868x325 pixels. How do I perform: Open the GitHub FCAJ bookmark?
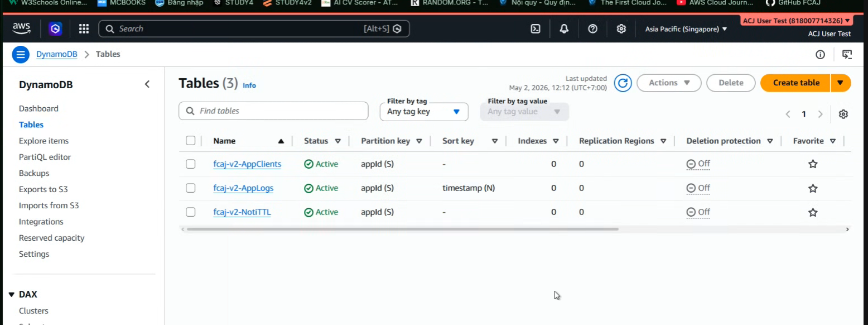pos(793,3)
